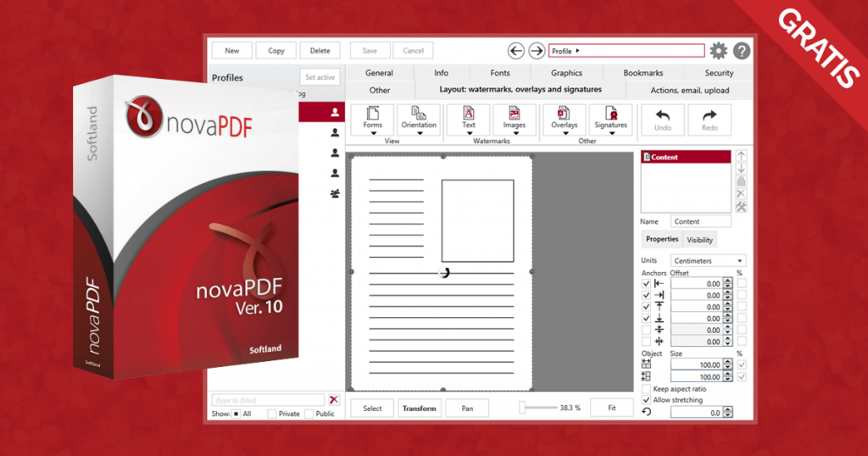
Task: Switch to the Fonts tab
Action: (500, 73)
